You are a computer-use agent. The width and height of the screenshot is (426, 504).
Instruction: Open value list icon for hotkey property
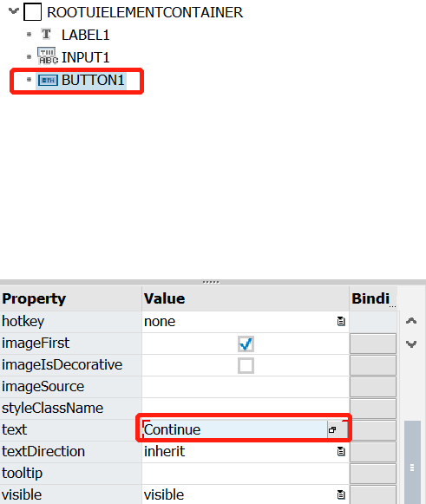[x=341, y=321]
